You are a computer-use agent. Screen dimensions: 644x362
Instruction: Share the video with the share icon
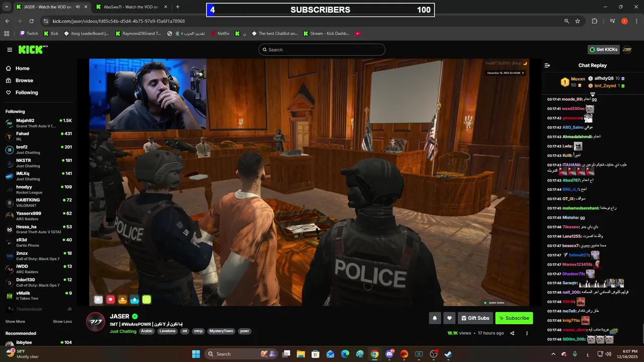coord(512,333)
